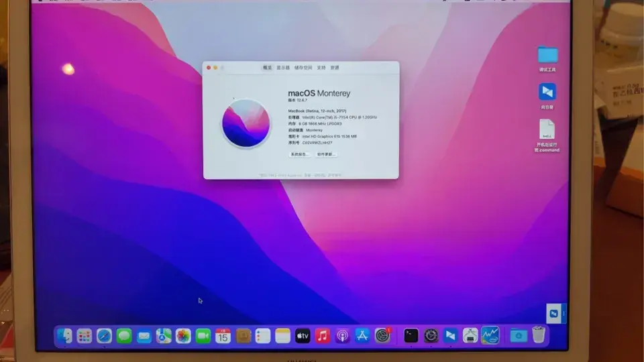Open System Preferences with red badge
Screen dimensions: 644x362
tap(382, 336)
